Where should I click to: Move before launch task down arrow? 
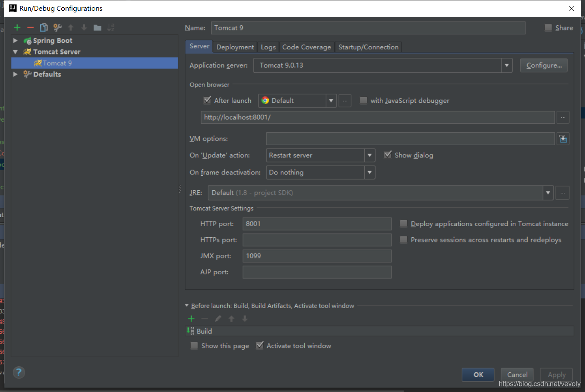(x=245, y=319)
